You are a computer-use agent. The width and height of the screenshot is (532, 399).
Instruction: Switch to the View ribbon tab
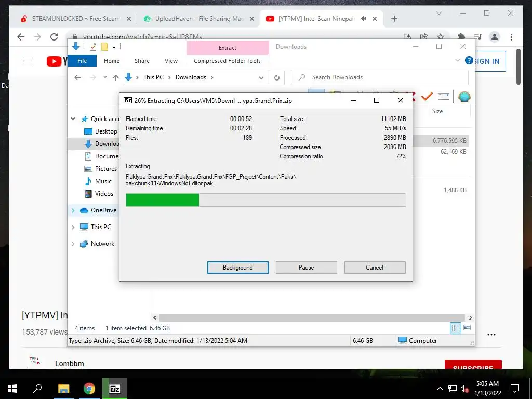171,61
